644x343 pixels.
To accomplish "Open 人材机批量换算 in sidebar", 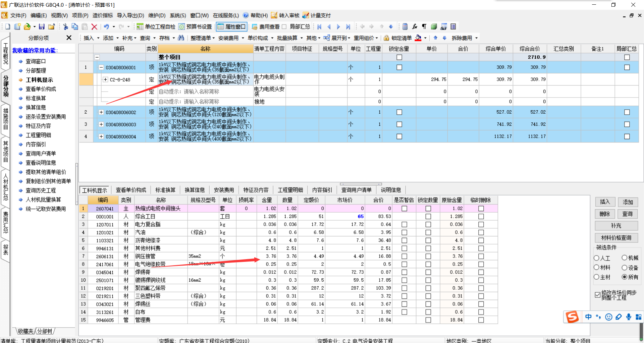I will tap(43, 200).
